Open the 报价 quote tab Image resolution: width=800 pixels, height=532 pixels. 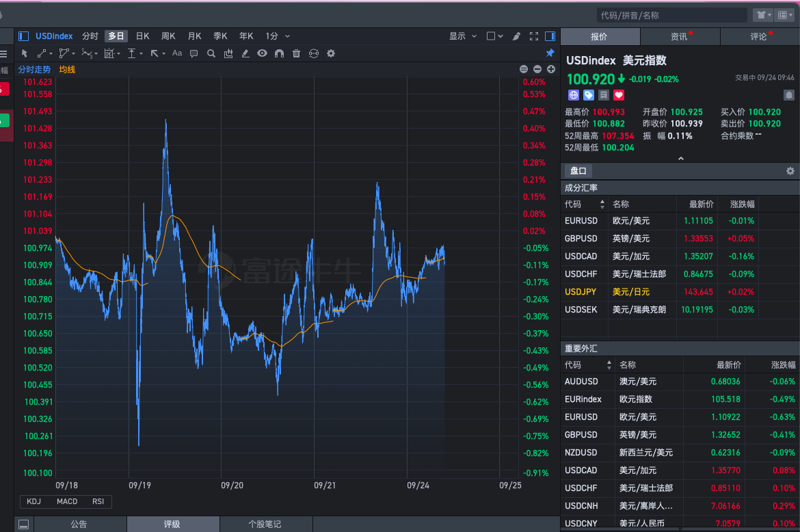point(600,37)
